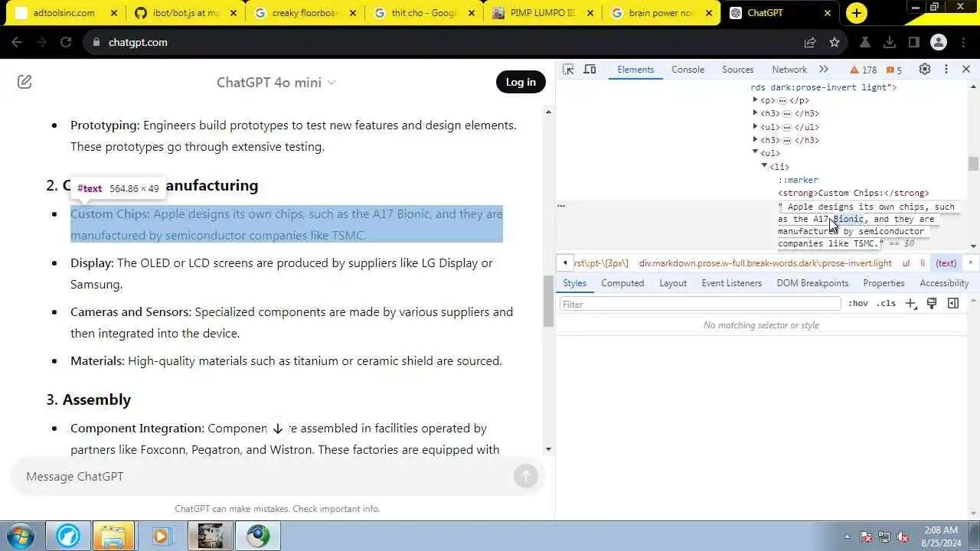The width and height of the screenshot is (980, 551).
Task: Click the send message arrow button
Action: pos(525,476)
